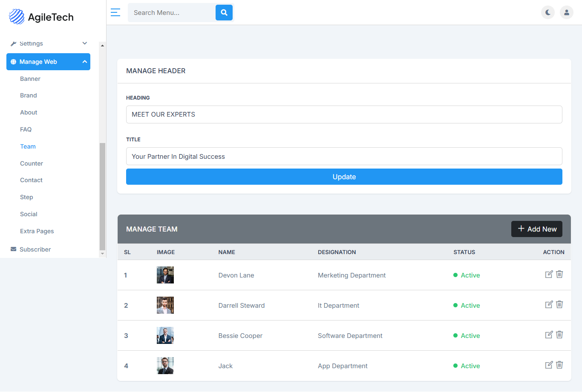Screen dimensions: 582x392
Task: Edit Devon Lane's team entry
Action: point(549,275)
